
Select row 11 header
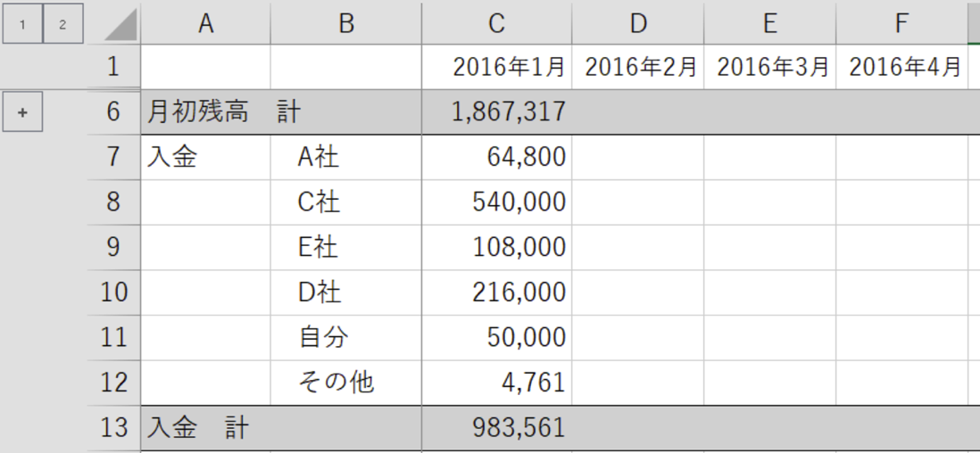(113, 337)
